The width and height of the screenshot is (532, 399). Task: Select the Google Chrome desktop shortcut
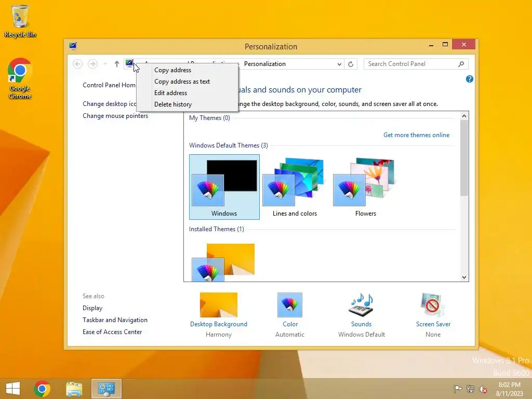tap(20, 78)
